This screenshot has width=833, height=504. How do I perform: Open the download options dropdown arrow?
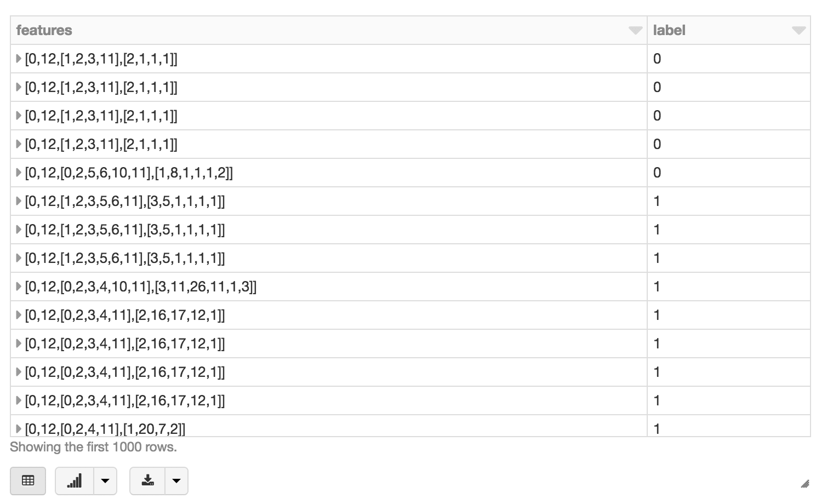click(176, 481)
